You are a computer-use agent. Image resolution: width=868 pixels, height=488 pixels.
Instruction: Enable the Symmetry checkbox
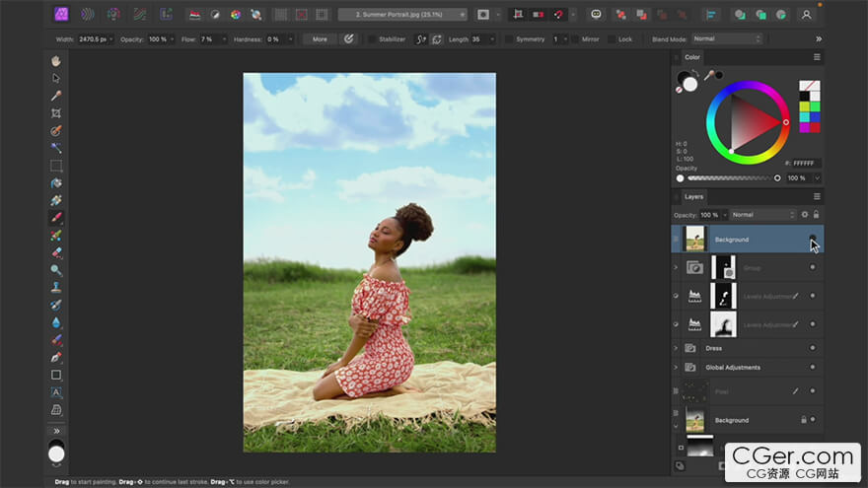(x=509, y=38)
